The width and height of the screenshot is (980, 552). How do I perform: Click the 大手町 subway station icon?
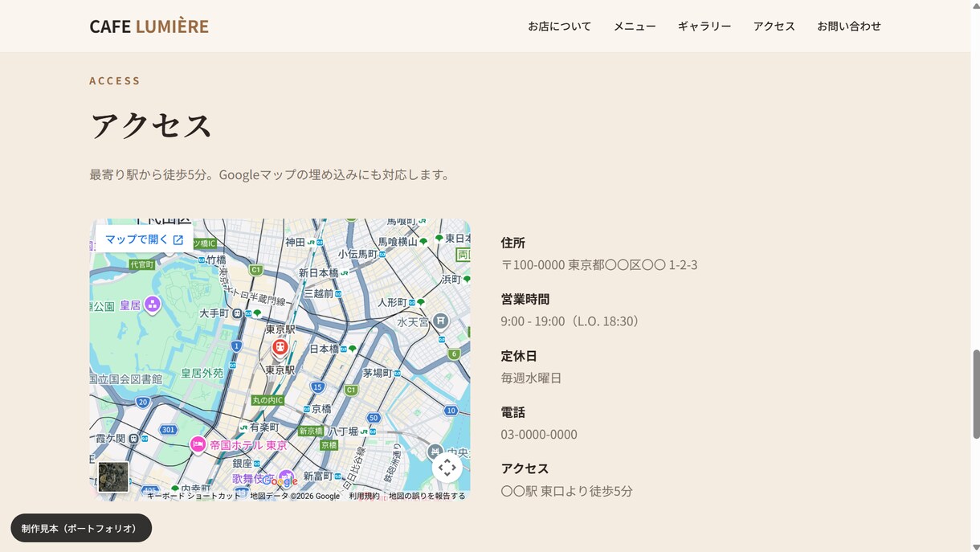point(237,313)
